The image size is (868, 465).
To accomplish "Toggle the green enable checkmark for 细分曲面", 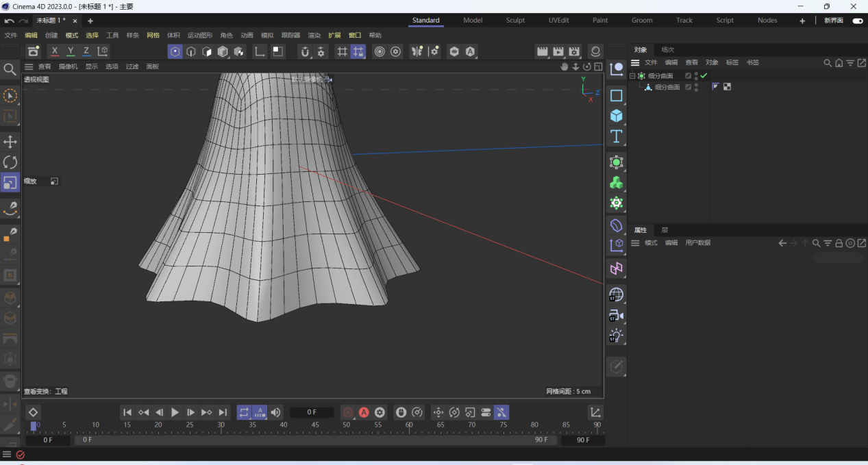I will 704,76.
